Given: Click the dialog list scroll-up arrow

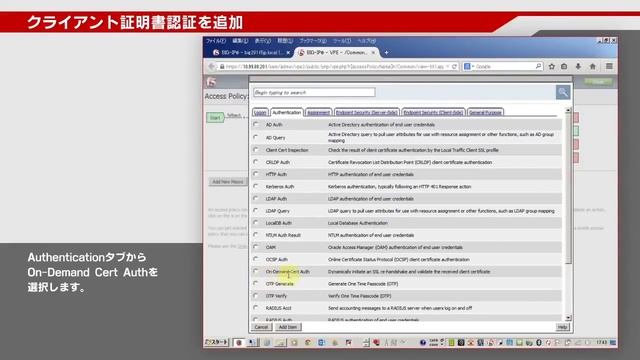Looking at the screenshot, I should point(568,111).
